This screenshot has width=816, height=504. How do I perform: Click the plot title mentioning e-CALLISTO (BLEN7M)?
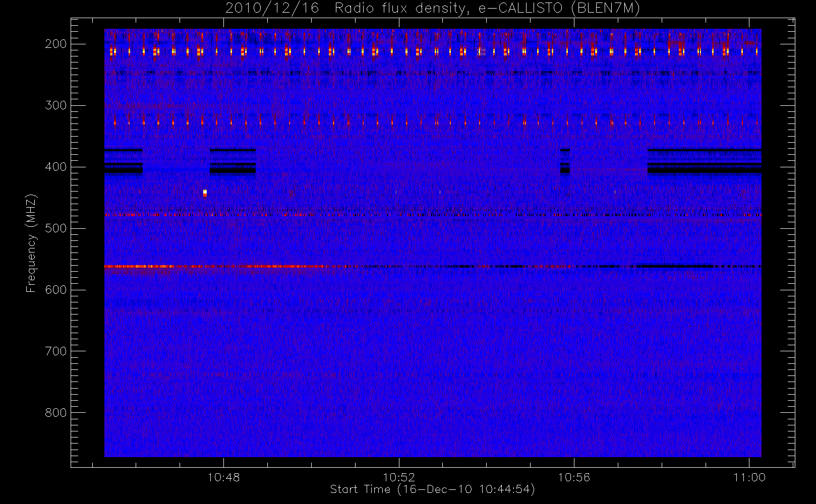pos(432,9)
